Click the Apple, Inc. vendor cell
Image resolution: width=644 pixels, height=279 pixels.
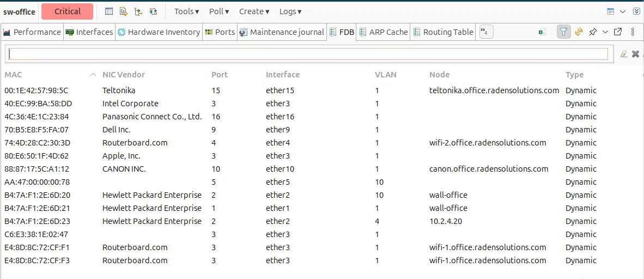(121, 156)
